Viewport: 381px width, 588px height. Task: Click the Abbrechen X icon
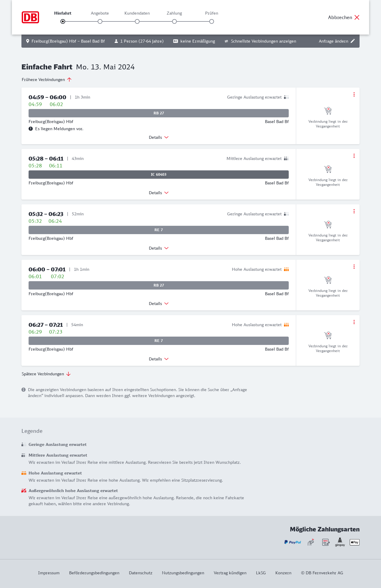click(x=357, y=17)
